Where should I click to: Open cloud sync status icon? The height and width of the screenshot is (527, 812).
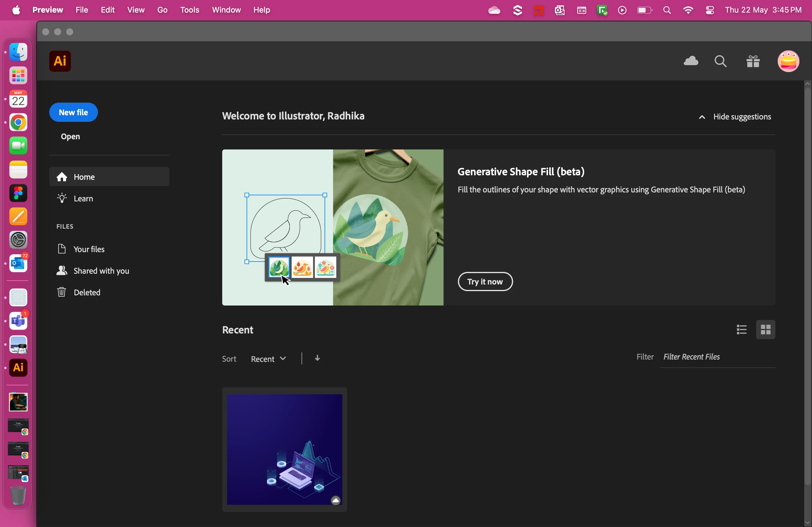click(x=691, y=61)
